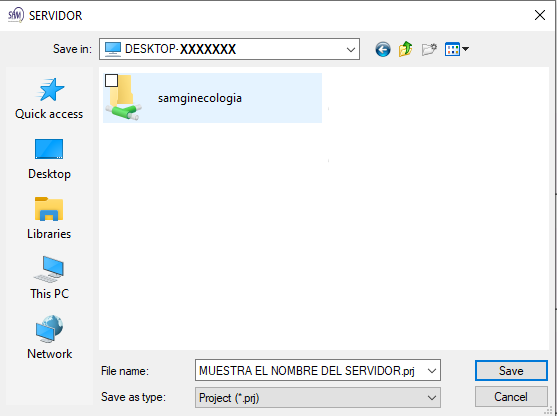This screenshot has height=416, width=557.
Task: Open Quick access in the sidebar
Action: (49, 98)
